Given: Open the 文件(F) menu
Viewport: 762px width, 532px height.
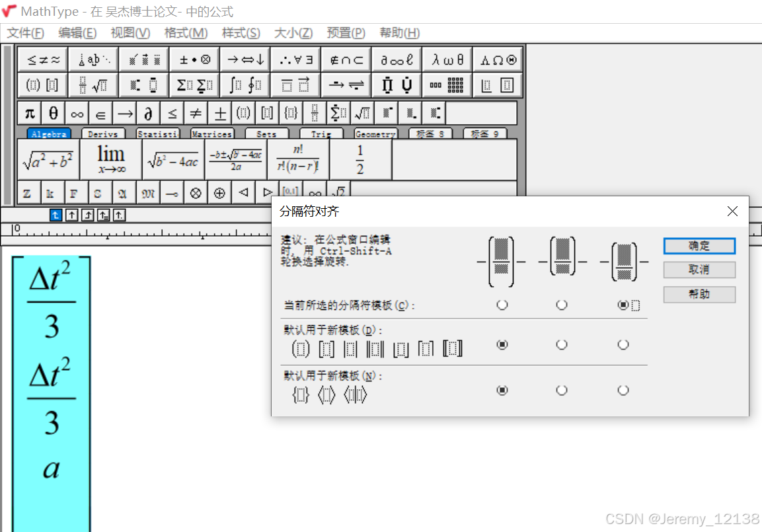Looking at the screenshot, I should [25, 33].
